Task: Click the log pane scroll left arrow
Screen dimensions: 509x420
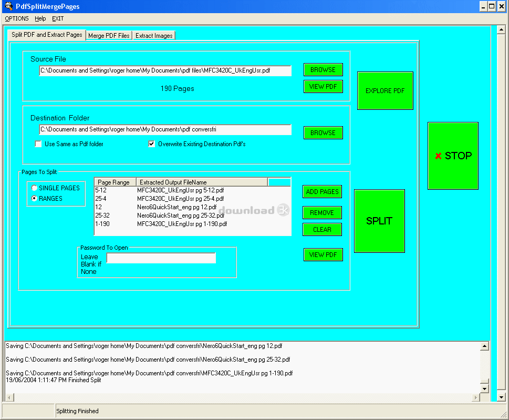Action: (10, 397)
